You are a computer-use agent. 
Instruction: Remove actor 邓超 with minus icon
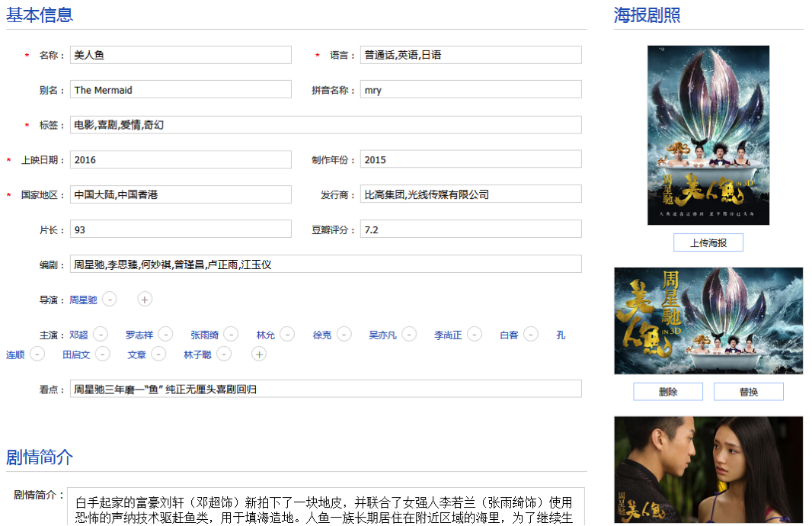click(101, 335)
